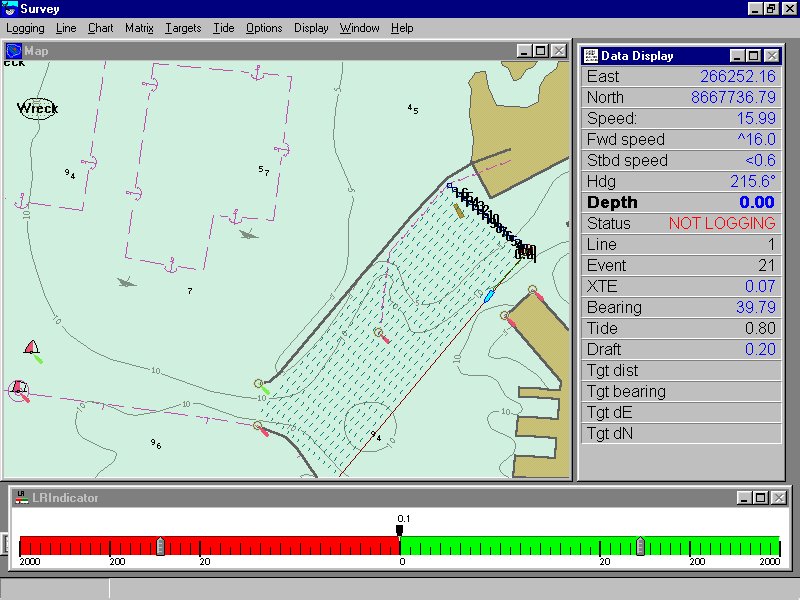Click the Survey application icon in title bar
The height and width of the screenshot is (600, 800).
(x=10, y=9)
